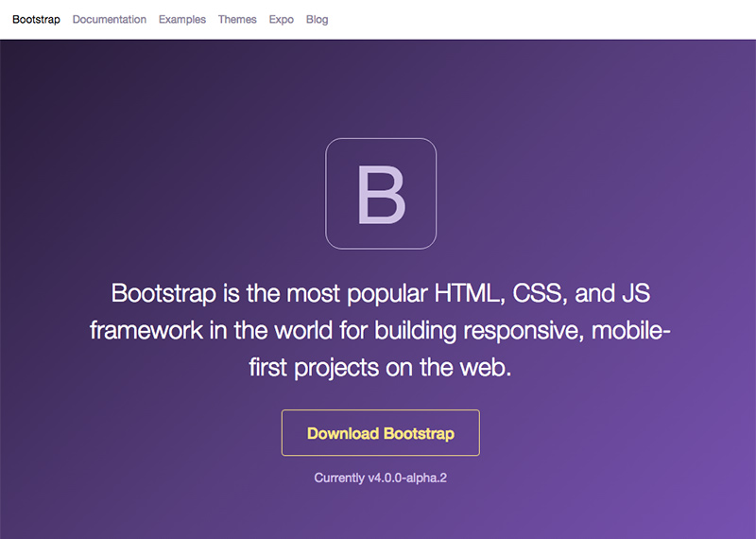Click the 'Currently v4.0.0-alpha.2' version text
The width and height of the screenshot is (756, 539).
coord(381,478)
